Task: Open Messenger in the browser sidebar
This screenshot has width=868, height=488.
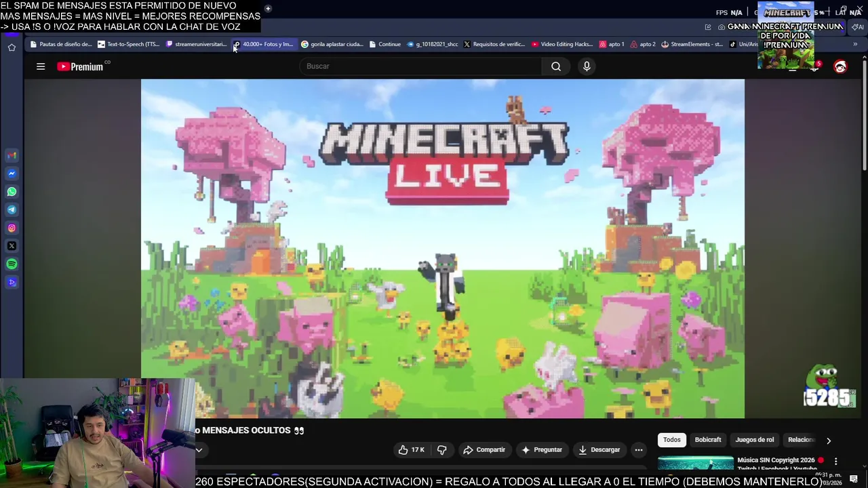Action: point(12,174)
